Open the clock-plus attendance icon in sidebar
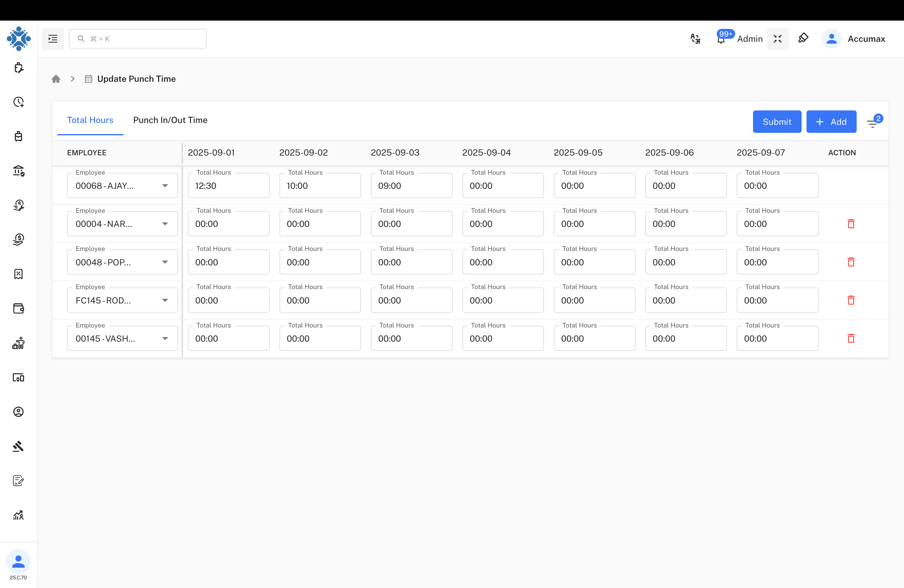 (x=19, y=102)
